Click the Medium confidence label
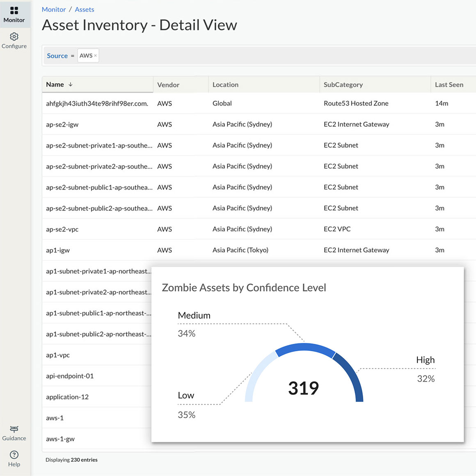Viewport: 476px width, 476px height. 194,316
